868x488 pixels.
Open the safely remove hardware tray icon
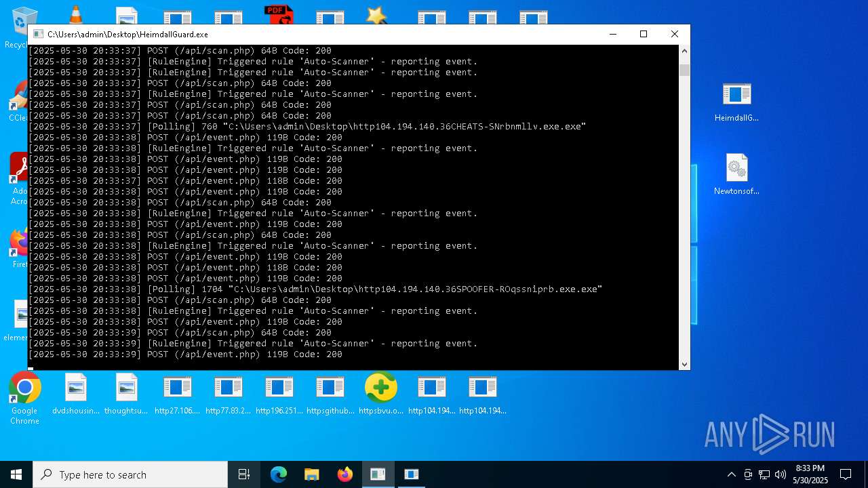748,474
